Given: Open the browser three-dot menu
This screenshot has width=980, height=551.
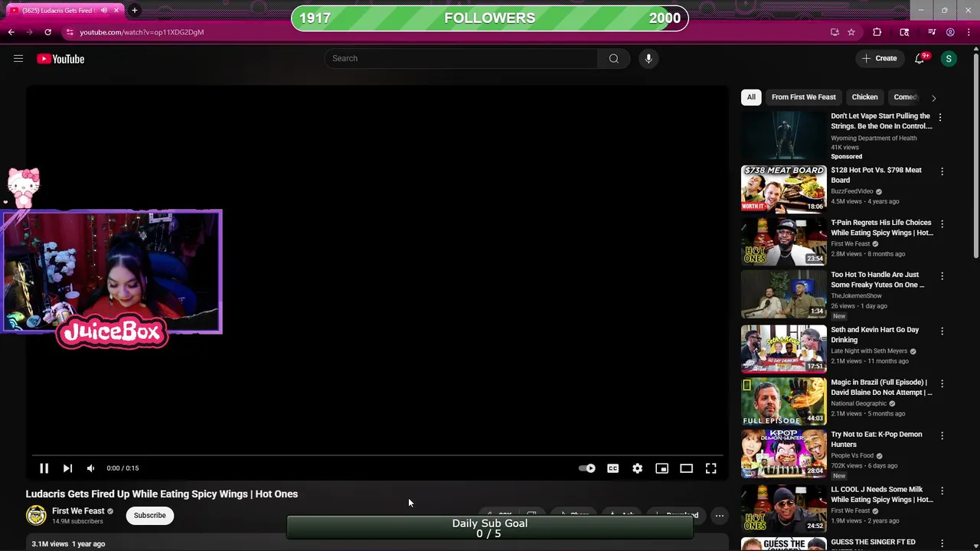Looking at the screenshot, I should tap(969, 32).
